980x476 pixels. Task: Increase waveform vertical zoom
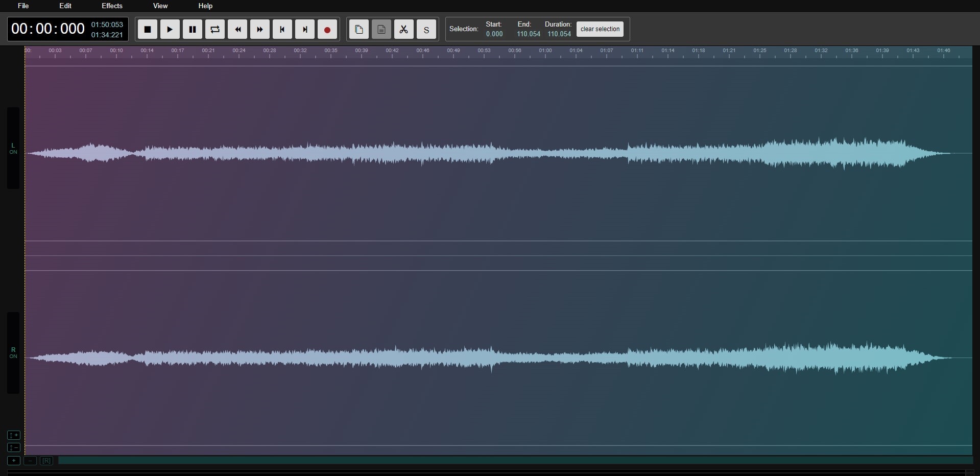point(14,435)
